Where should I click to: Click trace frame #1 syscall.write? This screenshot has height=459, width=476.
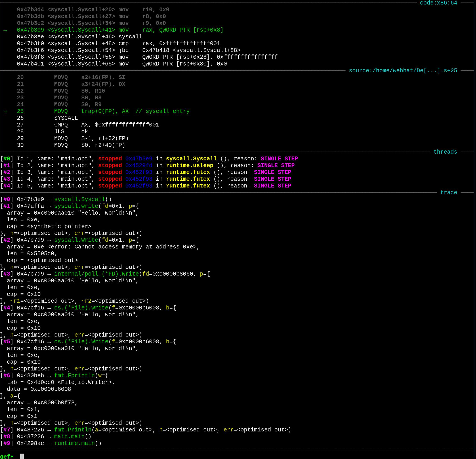click(76, 206)
